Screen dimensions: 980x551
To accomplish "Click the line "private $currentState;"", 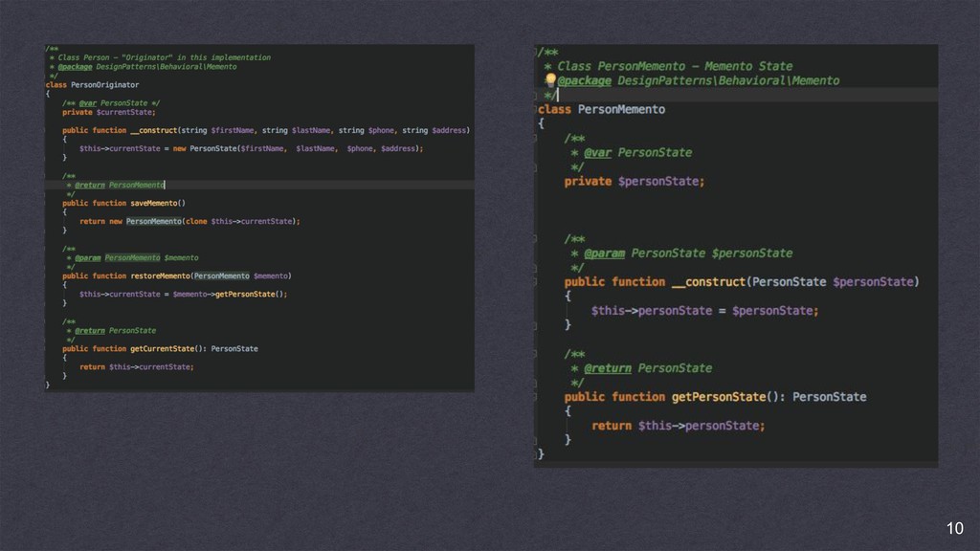I will click(x=109, y=113).
